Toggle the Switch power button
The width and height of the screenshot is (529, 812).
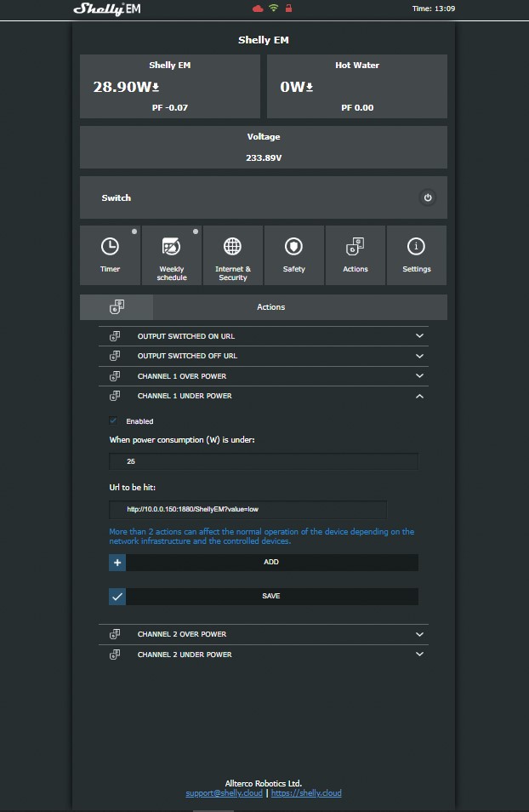(428, 197)
